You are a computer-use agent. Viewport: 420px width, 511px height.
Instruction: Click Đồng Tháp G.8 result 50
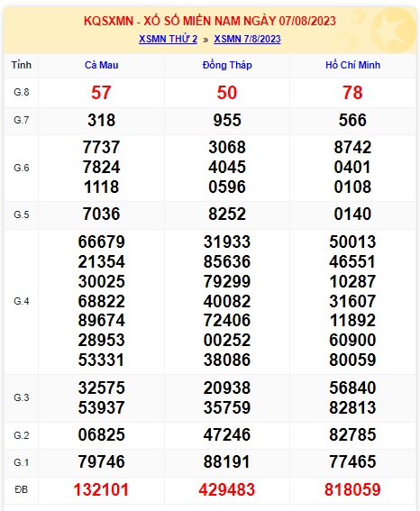tap(227, 93)
